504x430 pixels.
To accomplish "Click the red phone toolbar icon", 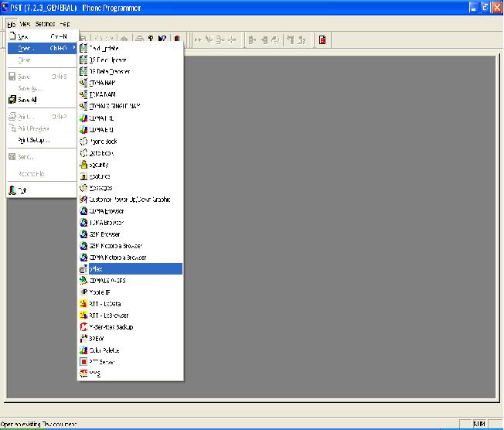I will pyautogui.click(x=322, y=39).
